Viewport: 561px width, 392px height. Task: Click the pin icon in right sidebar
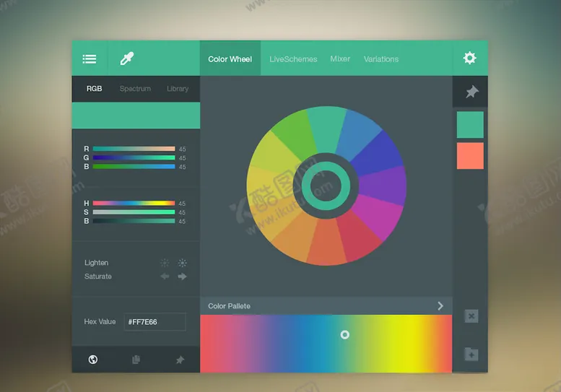(x=472, y=92)
